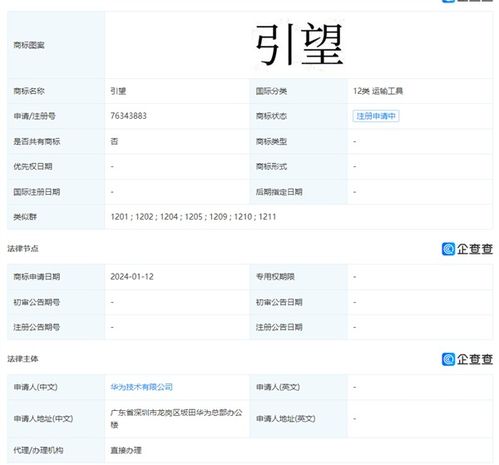The width and height of the screenshot is (499, 465).
Task: Click the 专用权期限 label
Action: click(x=275, y=277)
